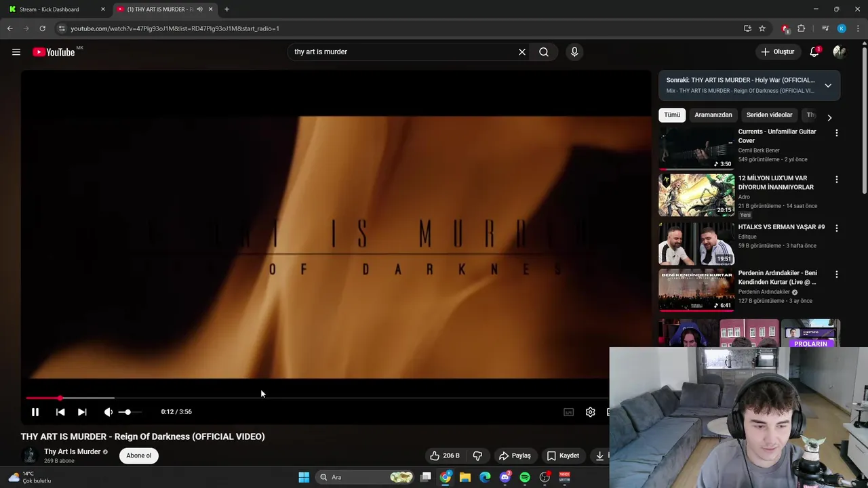
Task: Show more filter chips with the right arrow
Action: pyautogui.click(x=829, y=118)
